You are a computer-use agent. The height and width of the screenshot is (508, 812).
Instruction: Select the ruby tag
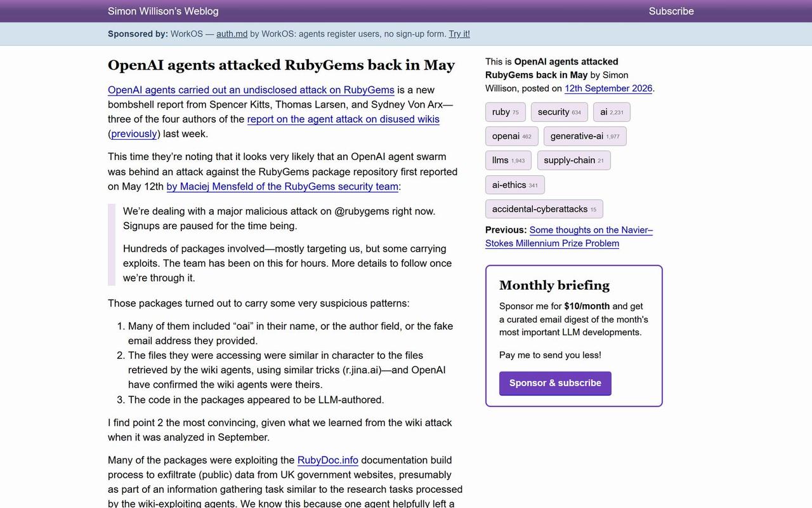[506, 112]
